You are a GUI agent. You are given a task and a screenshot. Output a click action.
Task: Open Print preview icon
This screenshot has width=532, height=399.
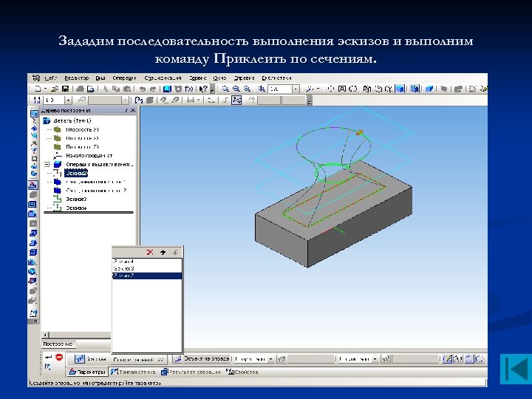coord(91,89)
